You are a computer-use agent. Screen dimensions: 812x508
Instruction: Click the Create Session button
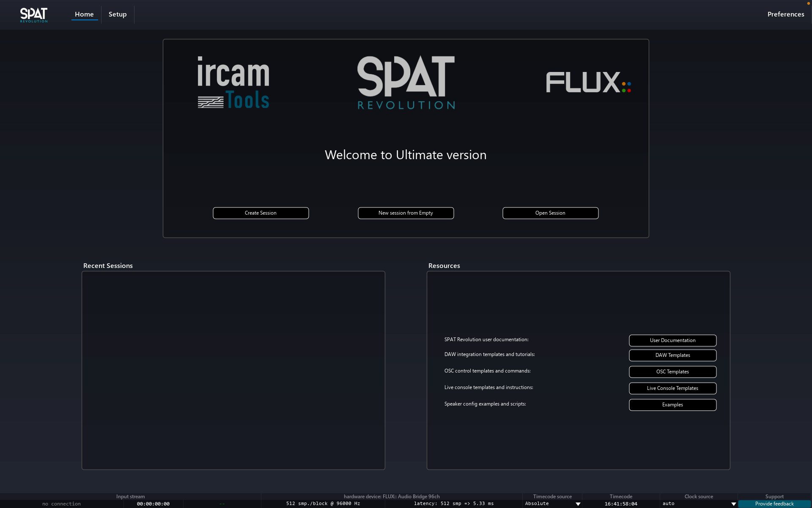261,213
